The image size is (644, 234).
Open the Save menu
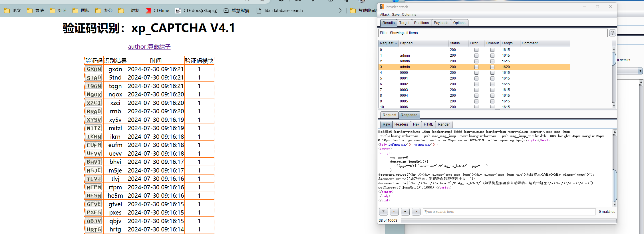click(x=396, y=15)
